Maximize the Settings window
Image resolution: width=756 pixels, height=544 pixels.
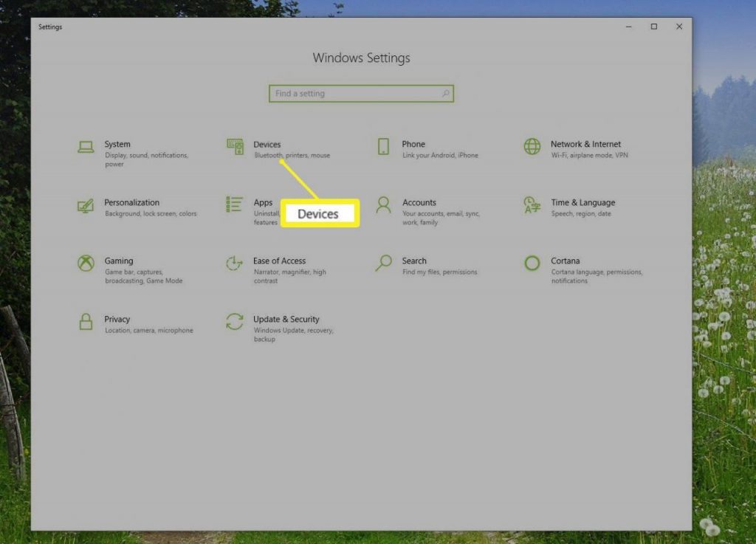point(654,27)
